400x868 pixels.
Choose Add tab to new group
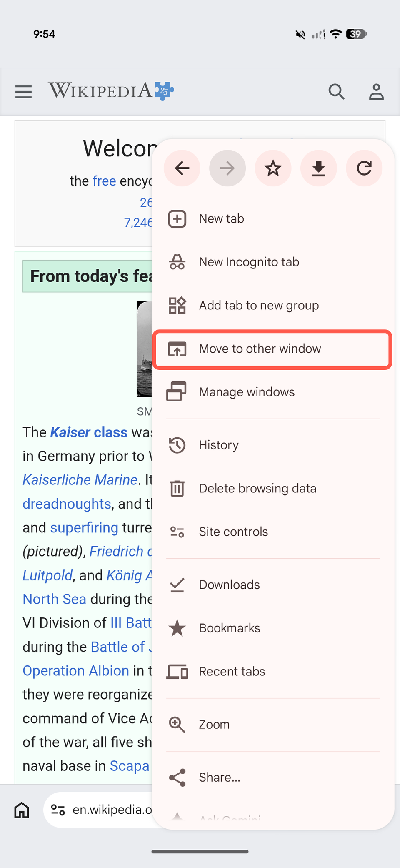click(x=273, y=306)
